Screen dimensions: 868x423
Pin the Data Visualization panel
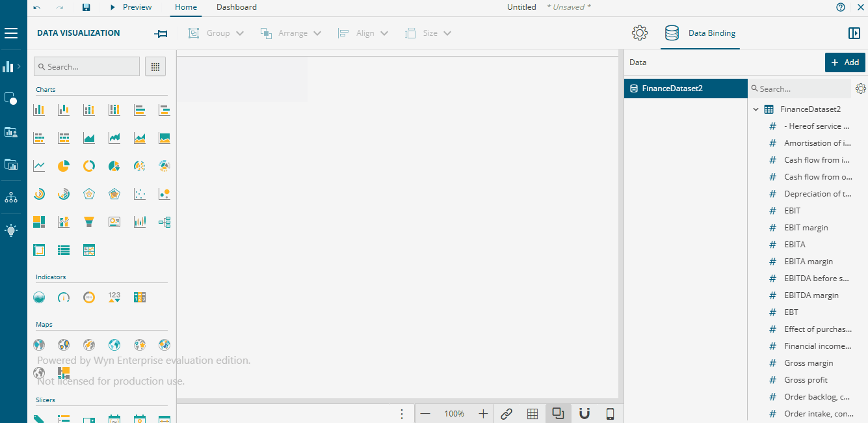coord(161,33)
